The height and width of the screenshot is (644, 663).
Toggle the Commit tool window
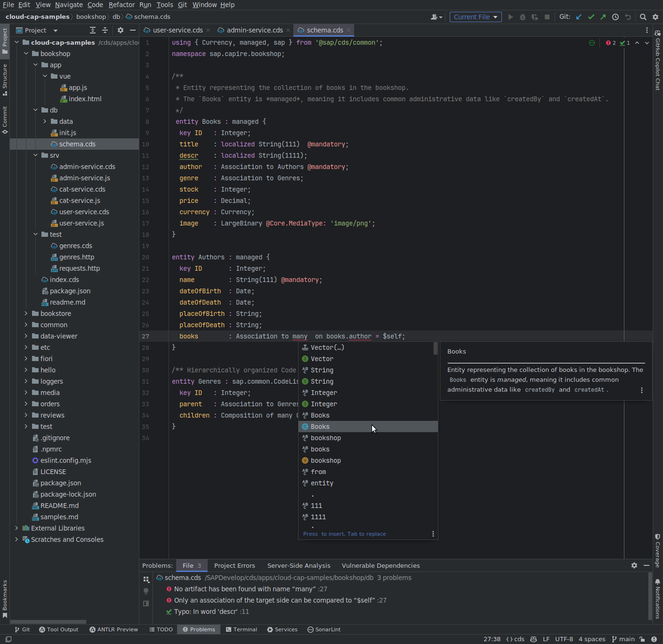(5, 120)
